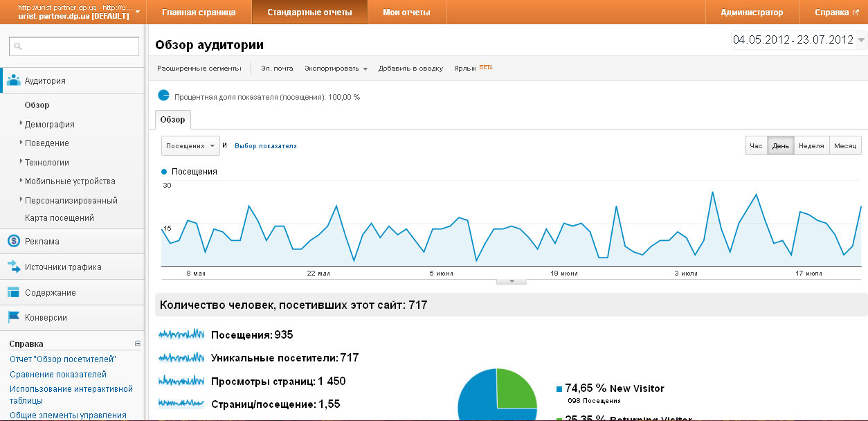868x421 pixels.
Task: Click the Источники трафика arrow icon
Action: [13, 267]
